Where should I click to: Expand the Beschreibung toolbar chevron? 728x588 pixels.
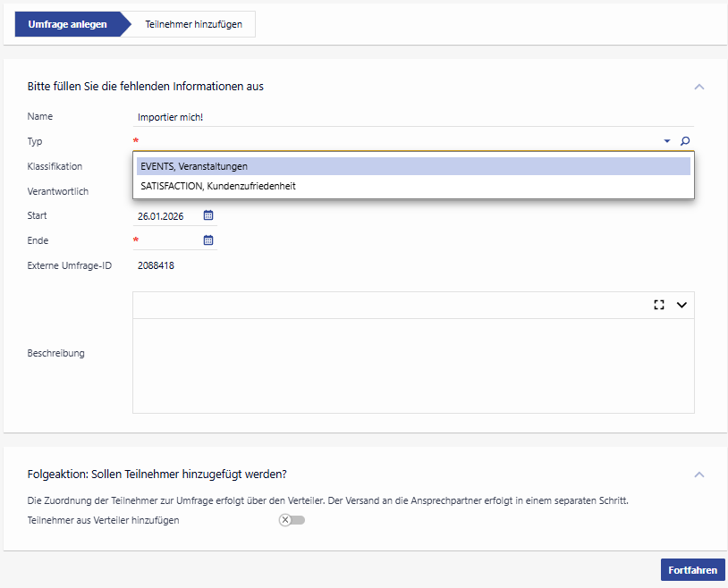681,305
